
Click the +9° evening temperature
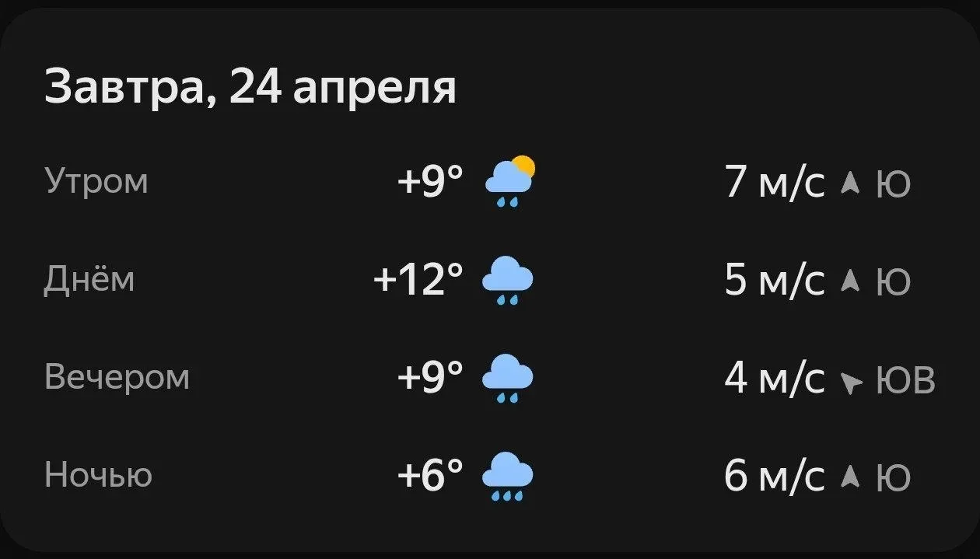coord(430,378)
